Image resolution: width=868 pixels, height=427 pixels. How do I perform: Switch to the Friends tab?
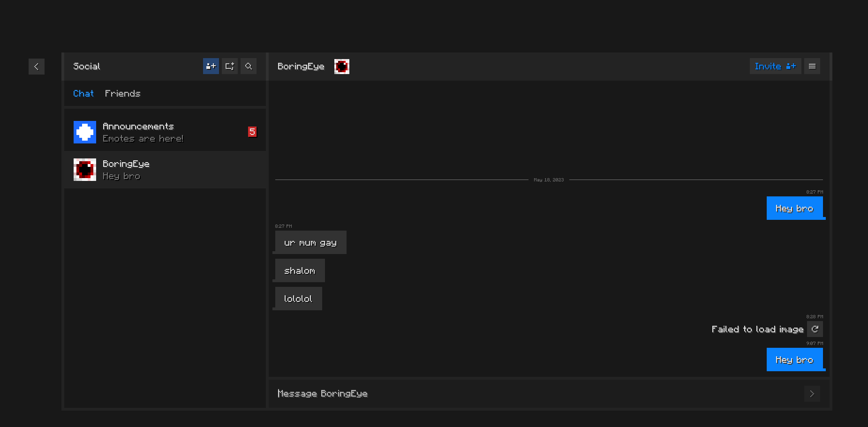[123, 93]
